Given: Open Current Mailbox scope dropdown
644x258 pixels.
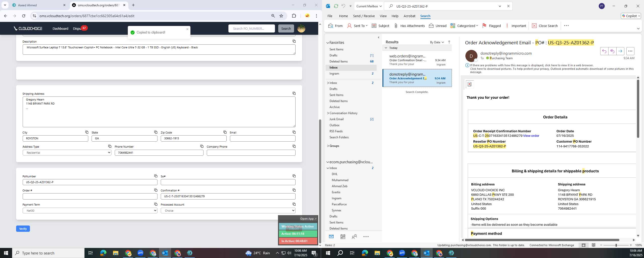Looking at the screenshot, I should 369,6.
